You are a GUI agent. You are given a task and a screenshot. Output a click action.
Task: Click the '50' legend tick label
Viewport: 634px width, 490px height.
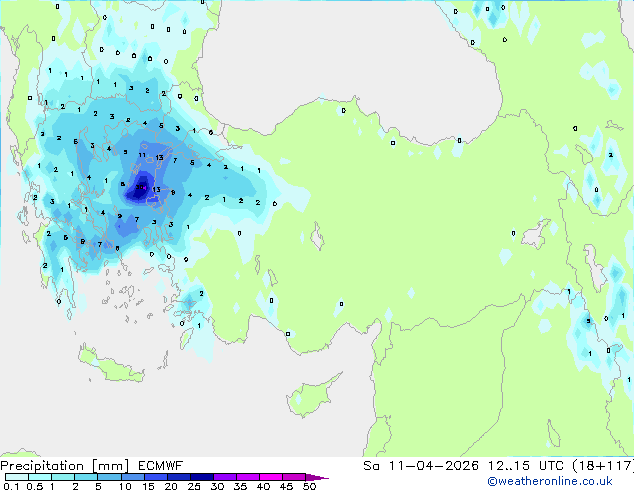tap(309, 486)
